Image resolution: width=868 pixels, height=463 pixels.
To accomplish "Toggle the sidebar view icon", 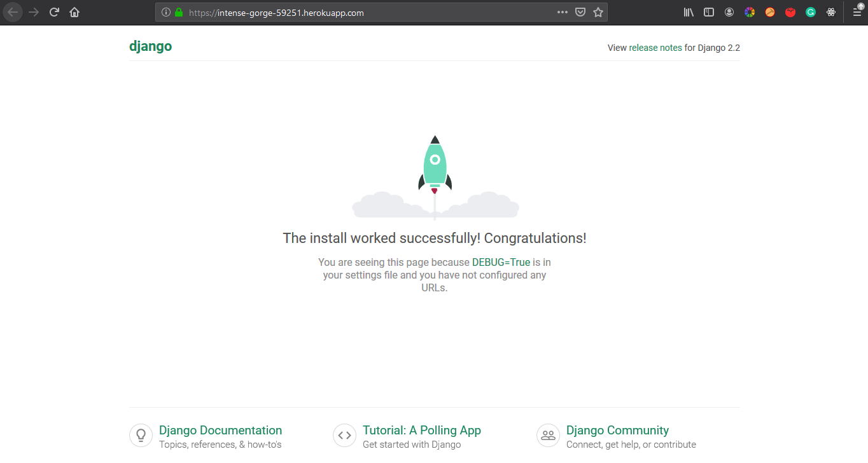I will [709, 12].
